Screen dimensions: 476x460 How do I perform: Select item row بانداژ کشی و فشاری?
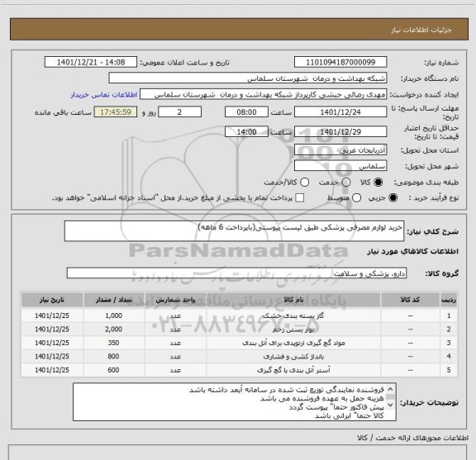click(x=239, y=357)
